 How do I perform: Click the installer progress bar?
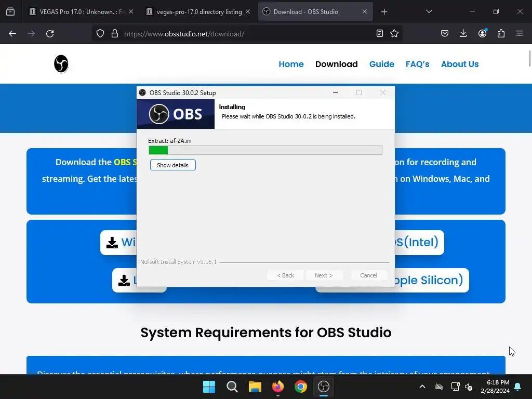[x=265, y=150]
